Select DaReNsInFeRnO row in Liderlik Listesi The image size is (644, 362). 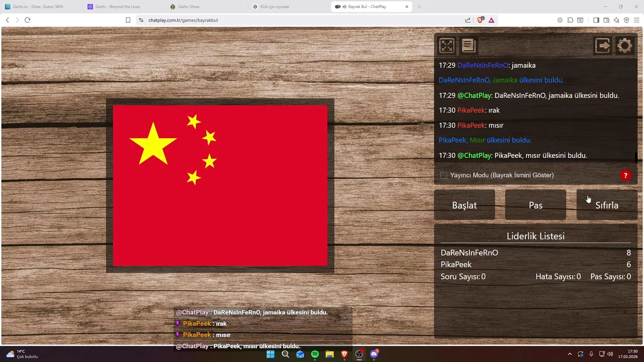535,253
